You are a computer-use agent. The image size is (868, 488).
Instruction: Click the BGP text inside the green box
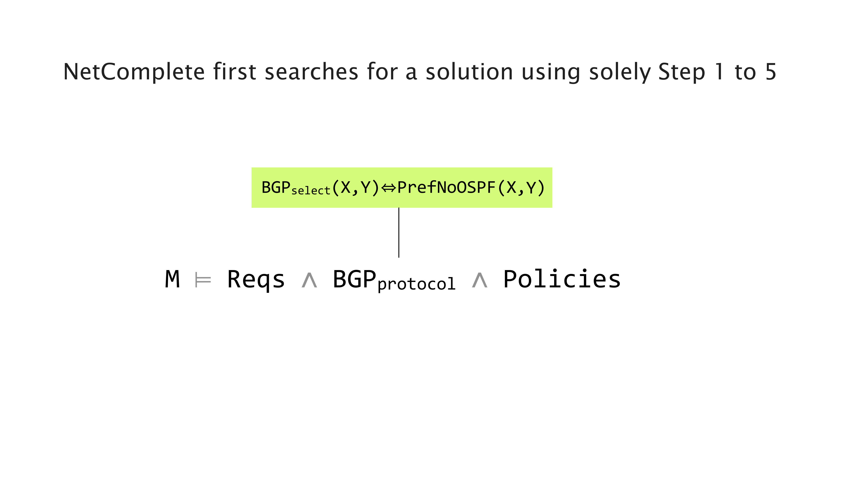[x=276, y=188]
